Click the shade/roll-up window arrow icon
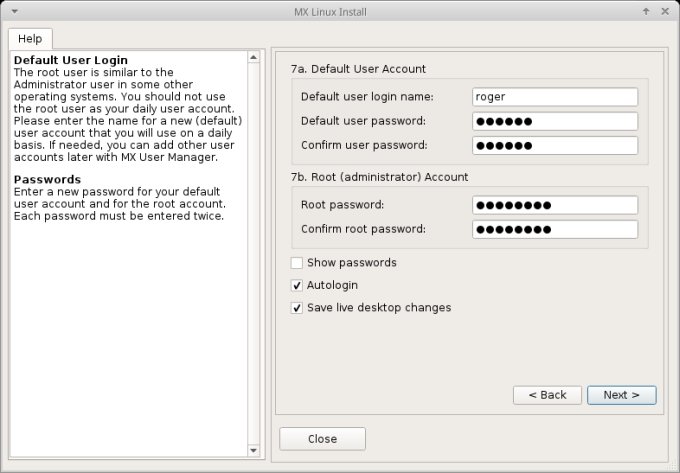Screen dimensions: 680x473 click(x=648, y=11)
